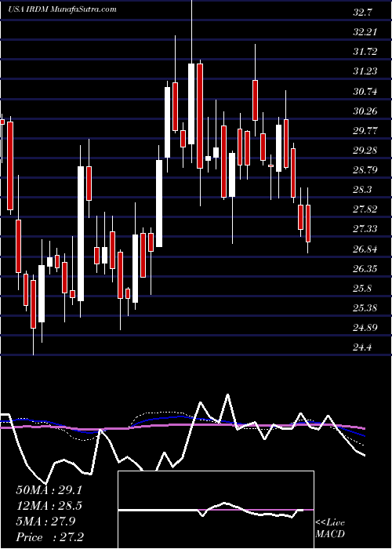Click the USA IRDM MunafaSutra.com title text
Image resolution: width=392 pixels, height=549 pixels.
click(x=62, y=9)
